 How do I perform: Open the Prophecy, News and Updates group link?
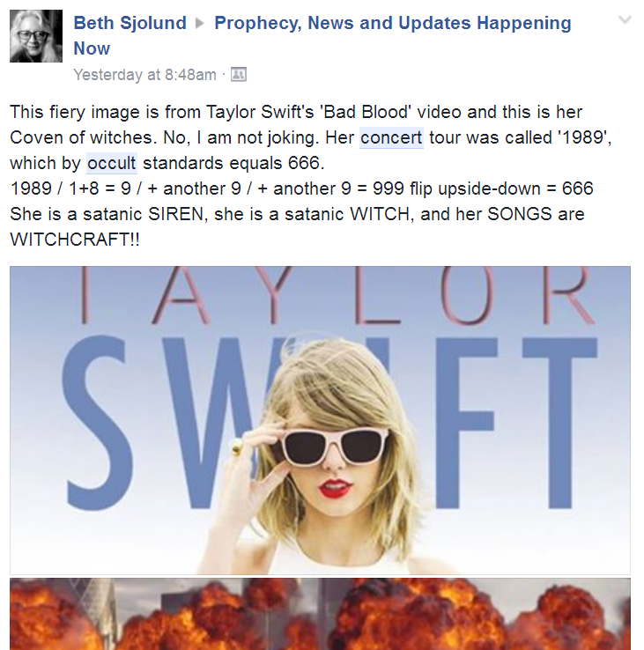(322, 35)
